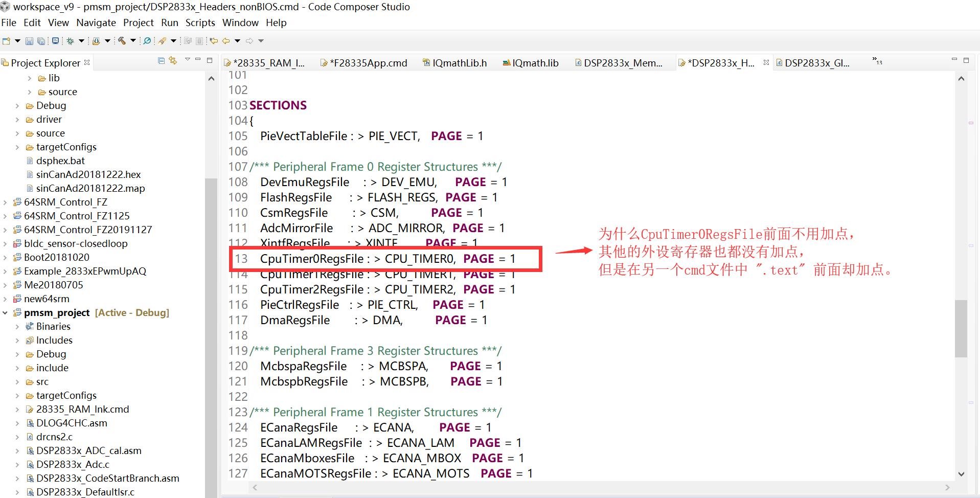
Task: Open the New file dropdown arrow
Action: click(x=17, y=41)
